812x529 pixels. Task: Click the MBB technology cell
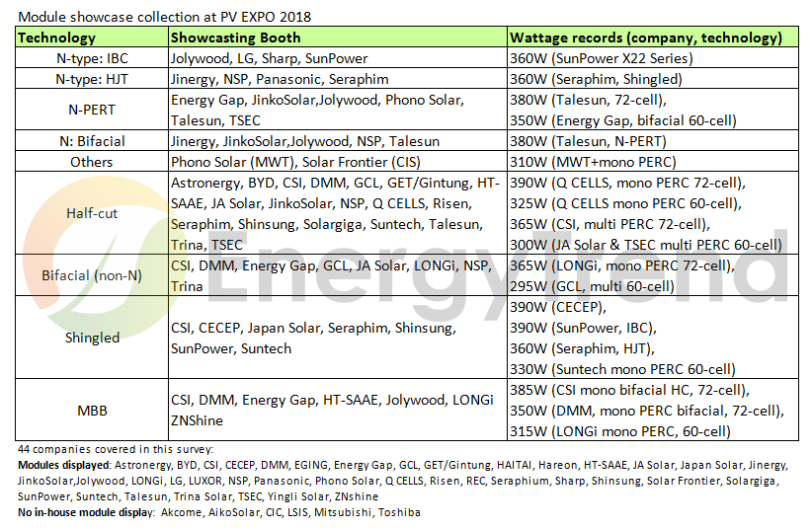pyautogui.click(x=92, y=410)
